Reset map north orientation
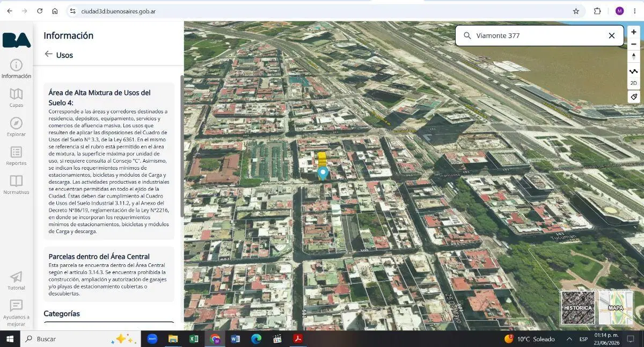 (x=634, y=56)
